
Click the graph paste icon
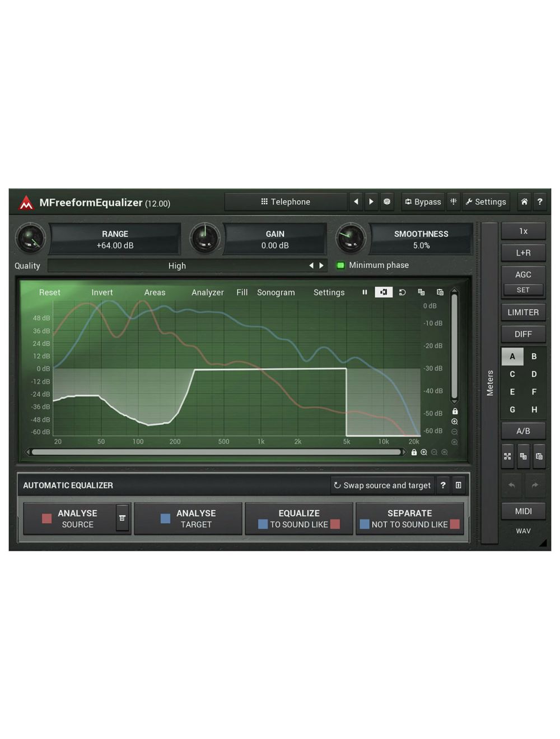coord(440,292)
